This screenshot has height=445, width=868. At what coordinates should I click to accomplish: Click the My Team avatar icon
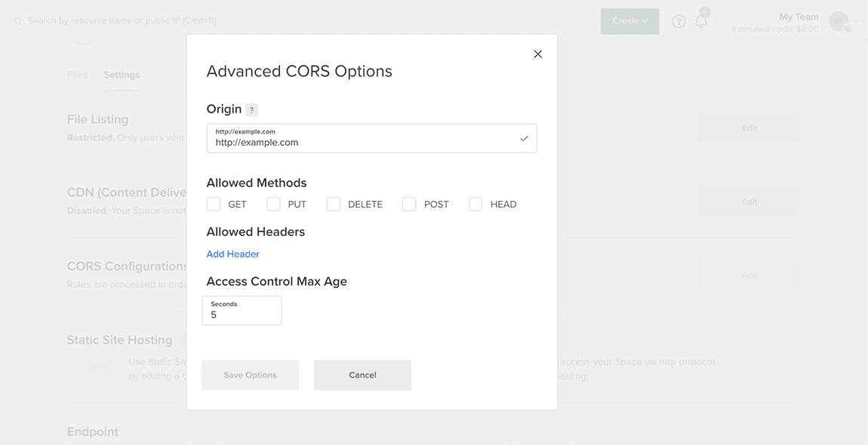click(x=839, y=21)
